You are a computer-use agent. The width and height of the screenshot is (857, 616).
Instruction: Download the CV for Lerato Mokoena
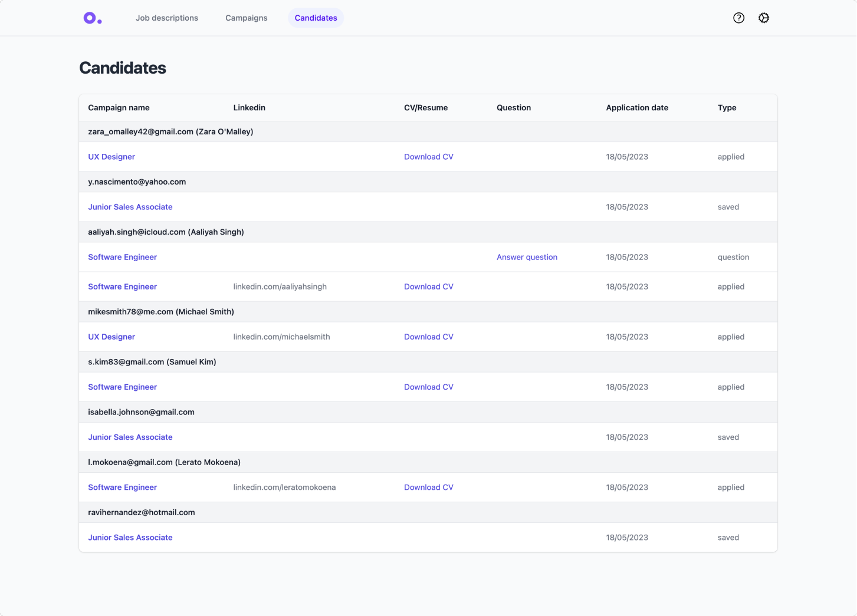click(429, 487)
